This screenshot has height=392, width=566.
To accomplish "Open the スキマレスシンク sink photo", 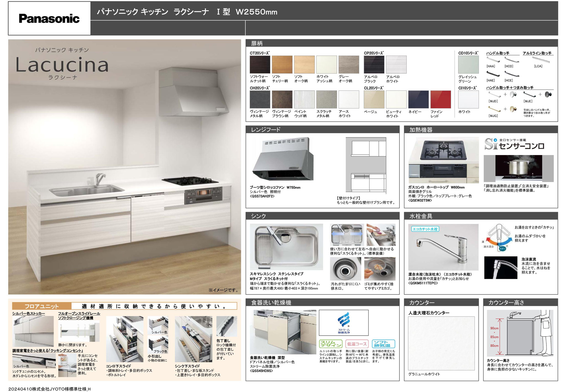I will 286,247.
